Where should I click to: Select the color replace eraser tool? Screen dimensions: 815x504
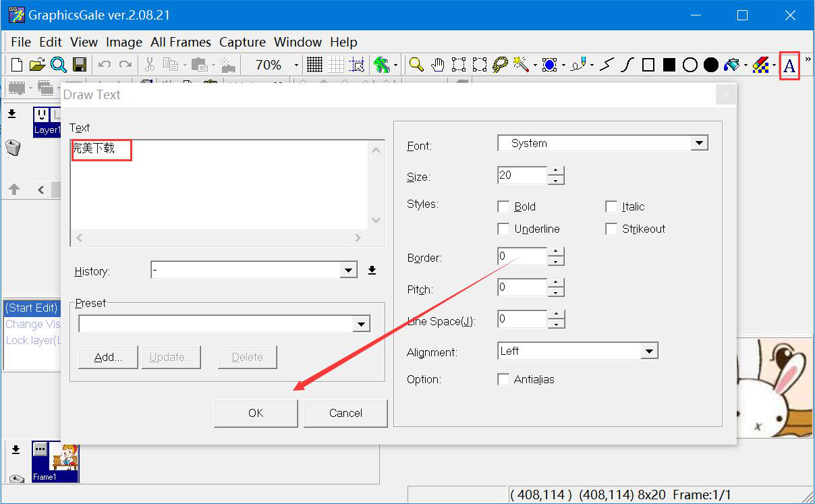coord(760,65)
